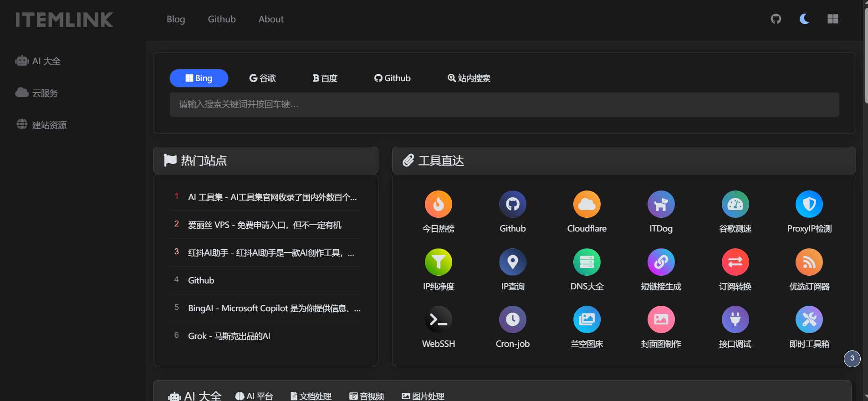Select 站内搜索 search tab
Image resolution: width=868 pixels, height=401 pixels.
tap(469, 78)
